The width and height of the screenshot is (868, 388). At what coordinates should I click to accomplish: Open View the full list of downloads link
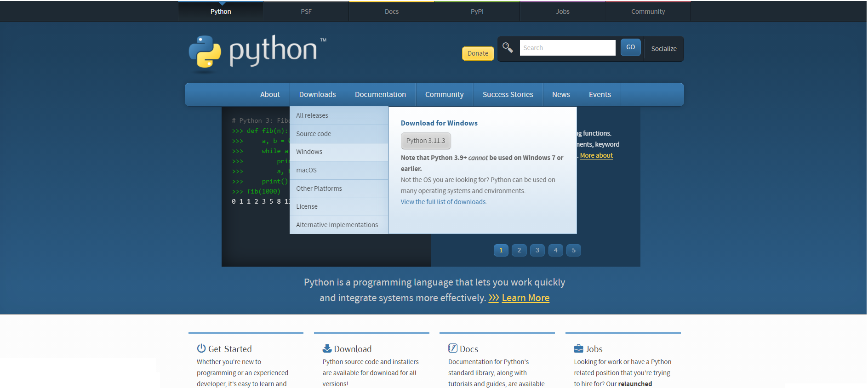(444, 202)
